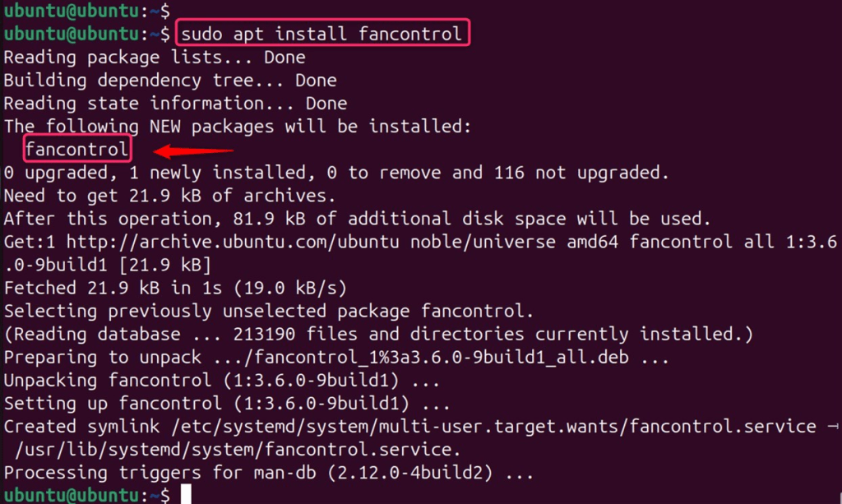Click the 'Need to get 21.9 kB of archives' line

click(170, 196)
